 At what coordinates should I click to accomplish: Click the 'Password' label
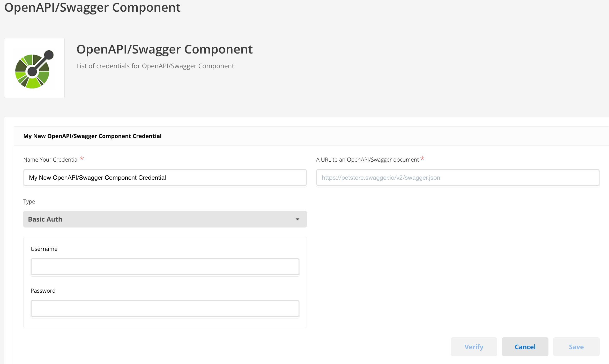coord(43,291)
